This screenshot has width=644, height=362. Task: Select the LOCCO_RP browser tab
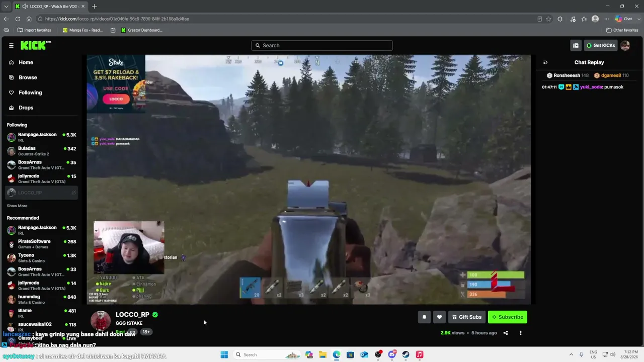49,6
